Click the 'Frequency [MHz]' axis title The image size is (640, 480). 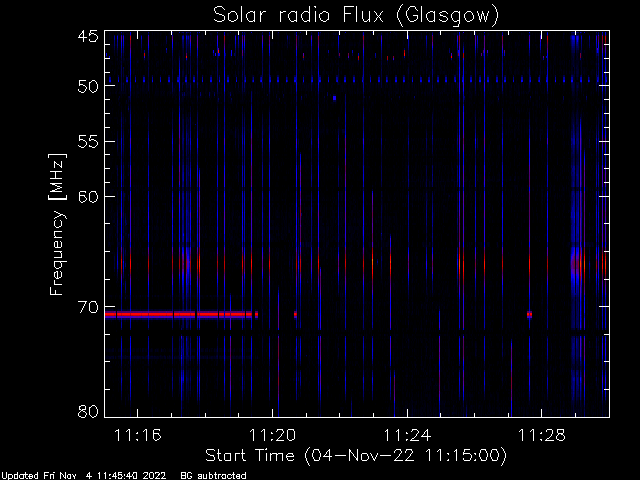(57, 224)
